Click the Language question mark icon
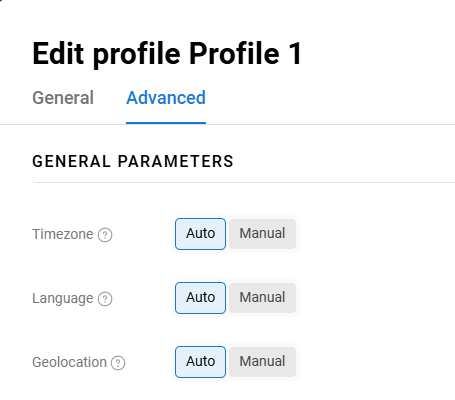The image size is (455, 400). pos(105,299)
